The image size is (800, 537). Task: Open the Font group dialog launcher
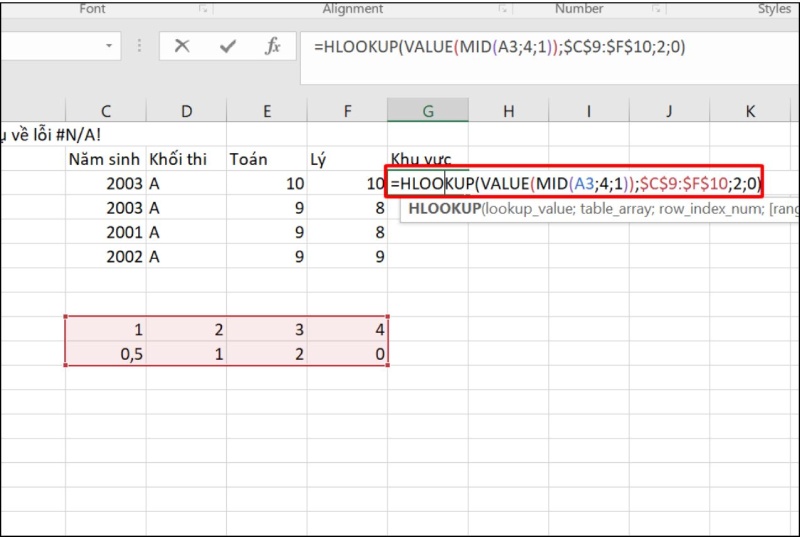click(205, 9)
